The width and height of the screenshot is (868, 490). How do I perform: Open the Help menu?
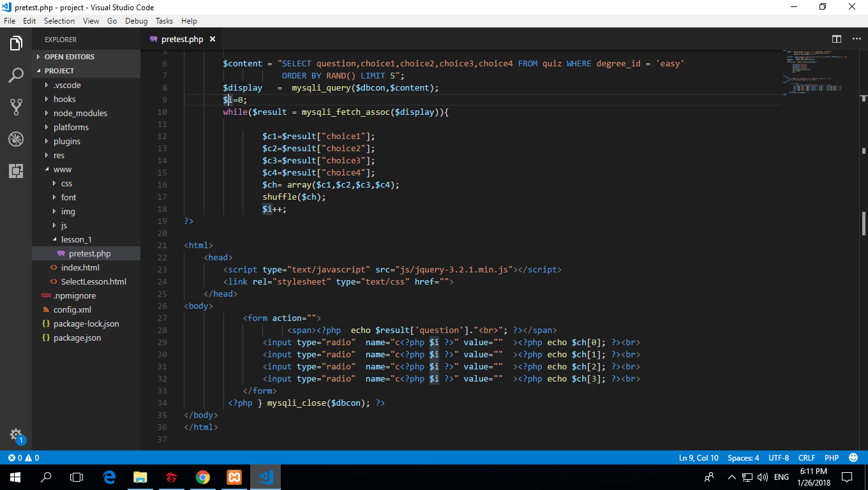click(x=189, y=21)
